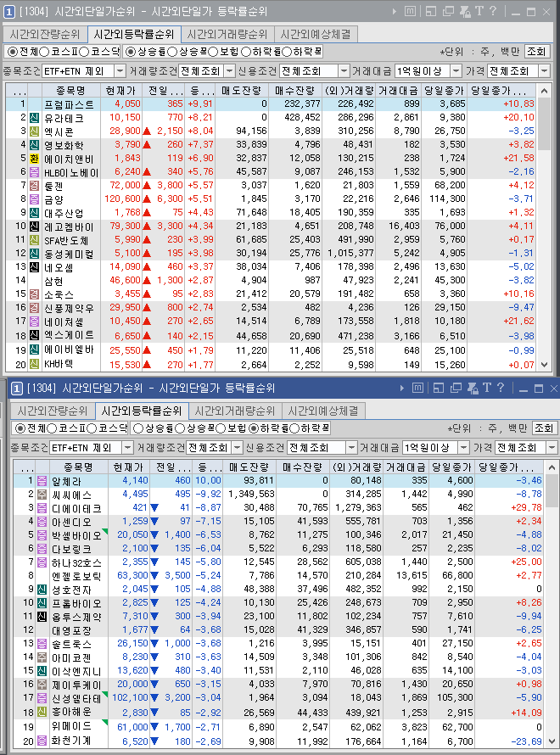Select the 엔젤로보틱 row in lower table
Image resolution: width=560 pixels, height=755 pixels.
coord(279,575)
